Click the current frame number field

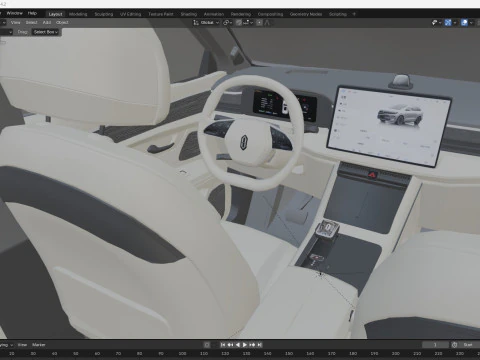point(435,345)
